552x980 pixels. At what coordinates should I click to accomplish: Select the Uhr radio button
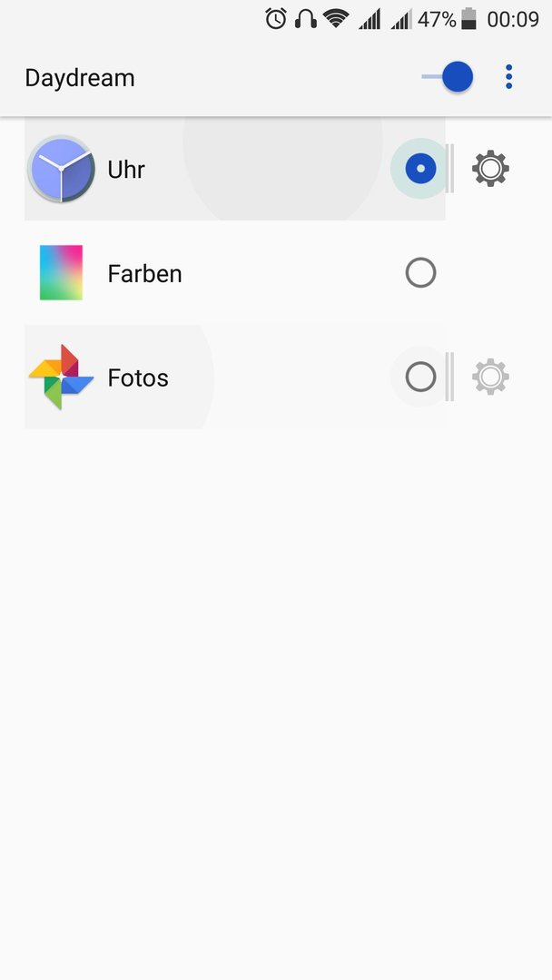tap(420, 168)
